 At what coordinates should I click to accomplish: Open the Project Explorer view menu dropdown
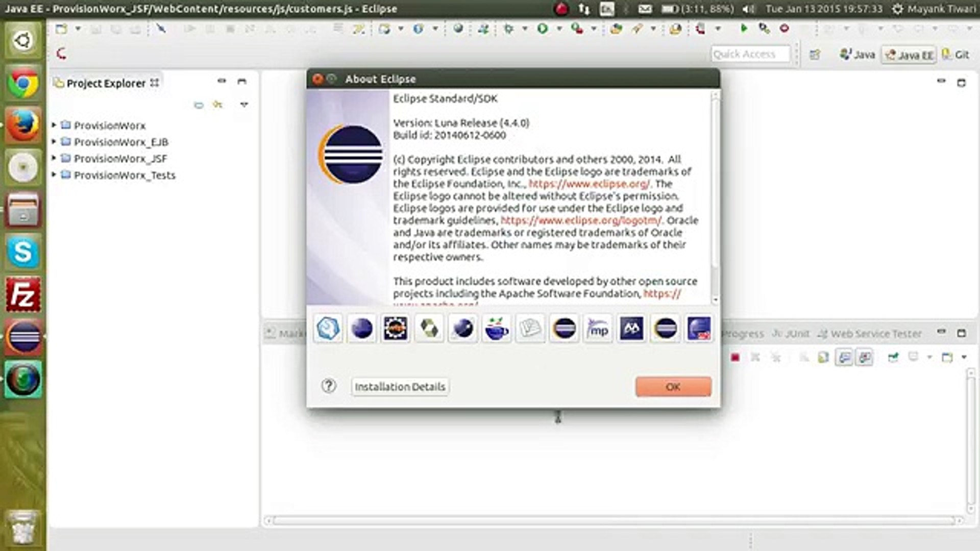pyautogui.click(x=244, y=105)
